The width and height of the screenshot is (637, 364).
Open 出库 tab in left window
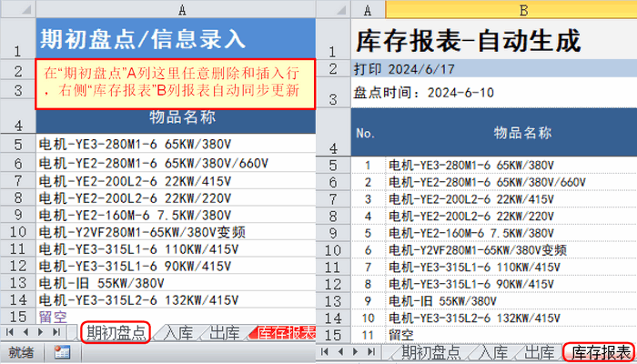(x=225, y=333)
